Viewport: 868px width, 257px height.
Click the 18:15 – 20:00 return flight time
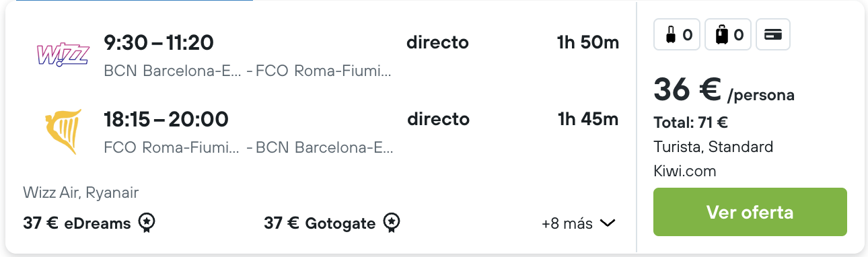[x=166, y=120]
